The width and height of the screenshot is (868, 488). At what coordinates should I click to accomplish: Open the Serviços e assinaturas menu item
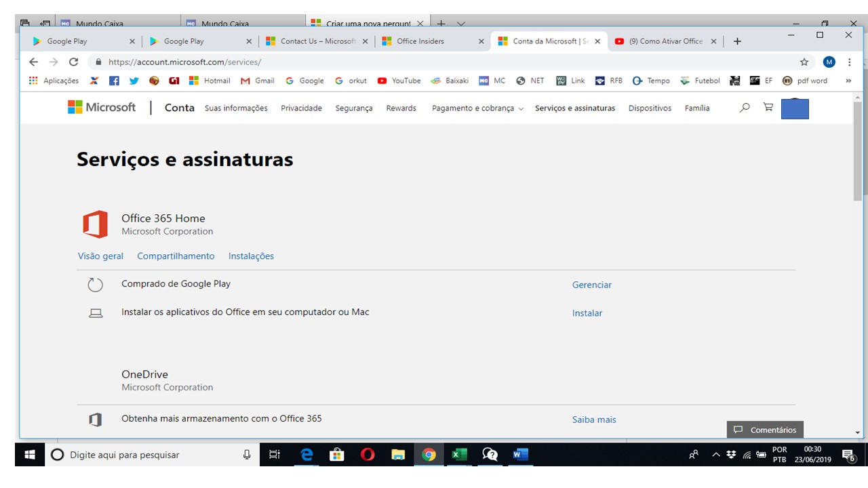tap(575, 108)
